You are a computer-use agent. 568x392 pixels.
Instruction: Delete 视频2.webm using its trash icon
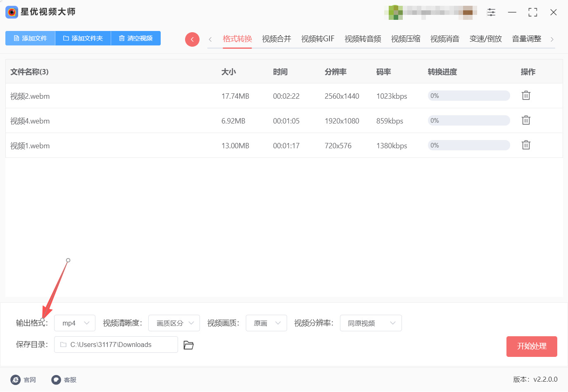[526, 95]
